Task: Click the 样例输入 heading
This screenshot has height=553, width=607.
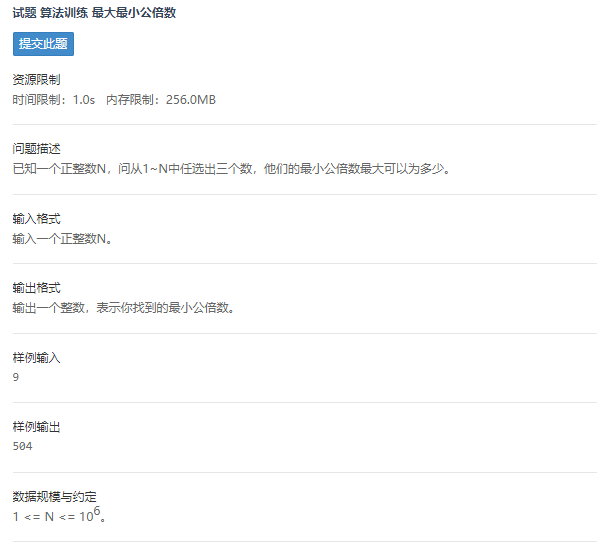Action: (36, 357)
